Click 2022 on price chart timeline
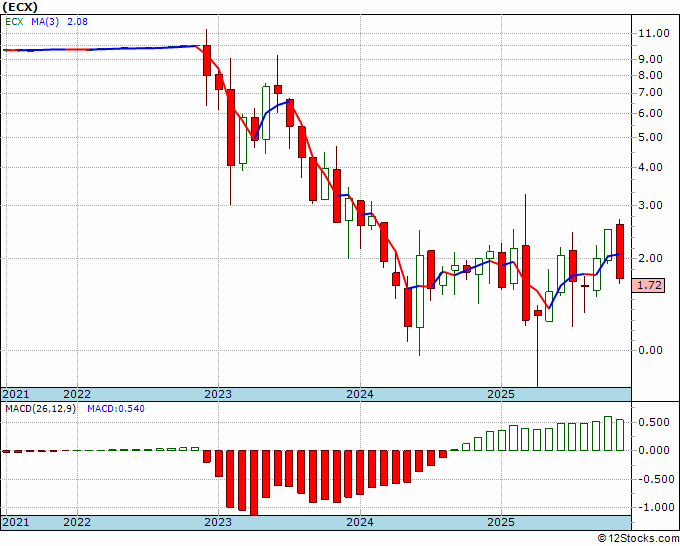 click(x=77, y=394)
